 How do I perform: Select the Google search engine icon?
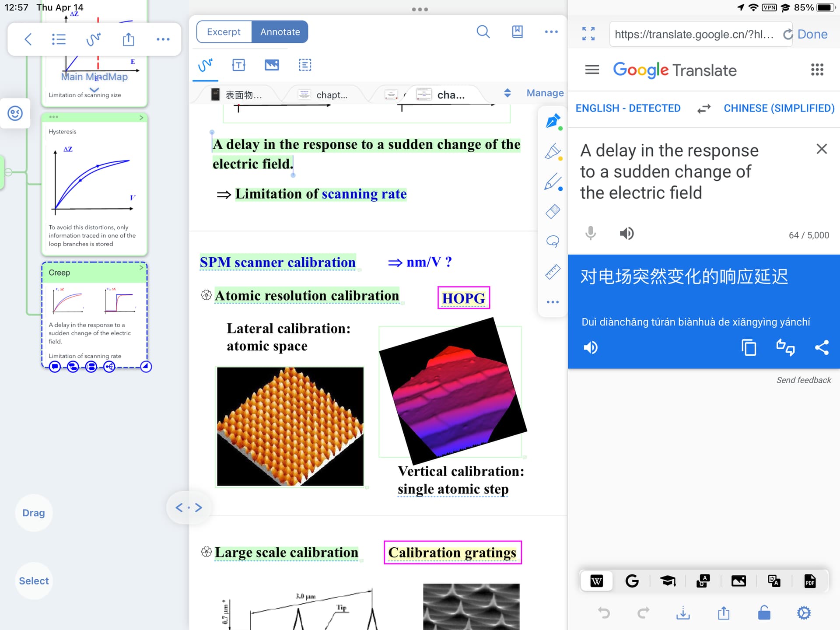632,581
